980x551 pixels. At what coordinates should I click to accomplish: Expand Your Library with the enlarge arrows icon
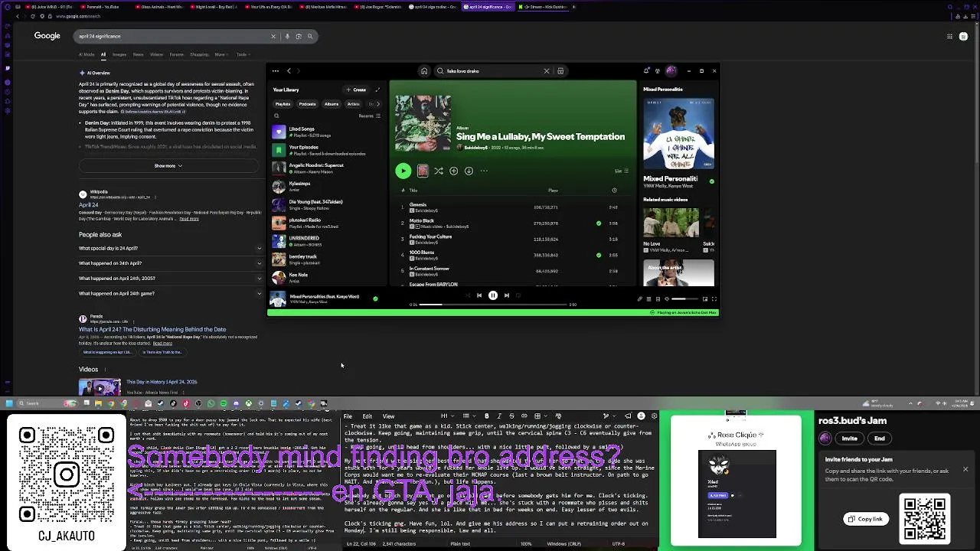pos(377,90)
